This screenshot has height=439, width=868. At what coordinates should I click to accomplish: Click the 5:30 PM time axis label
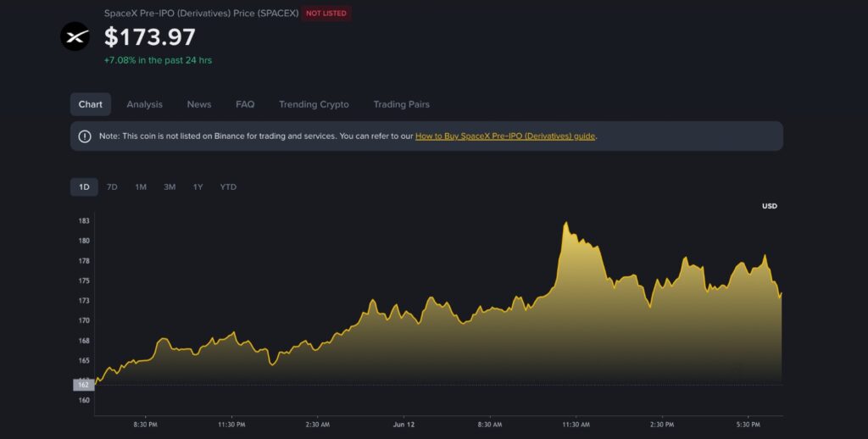(x=748, y=425)
